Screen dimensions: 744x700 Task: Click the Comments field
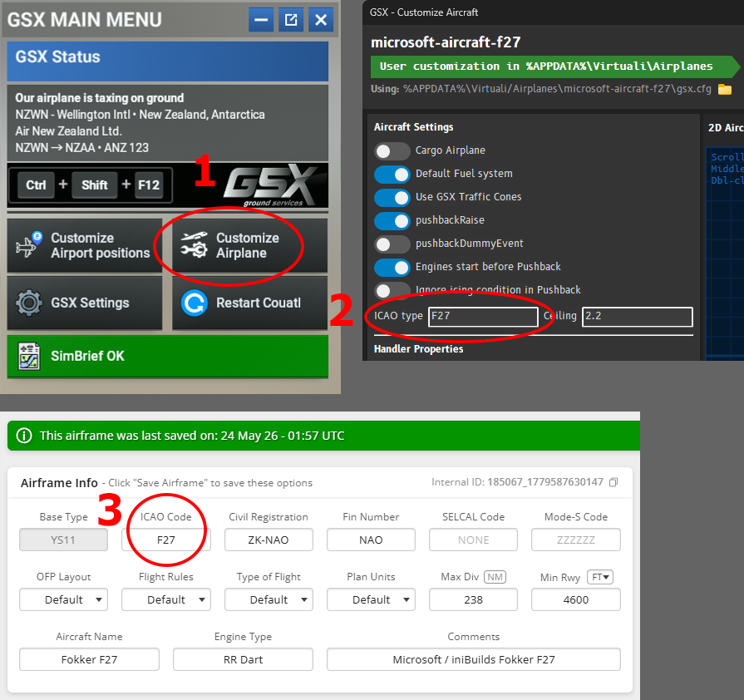click(474, 659)
